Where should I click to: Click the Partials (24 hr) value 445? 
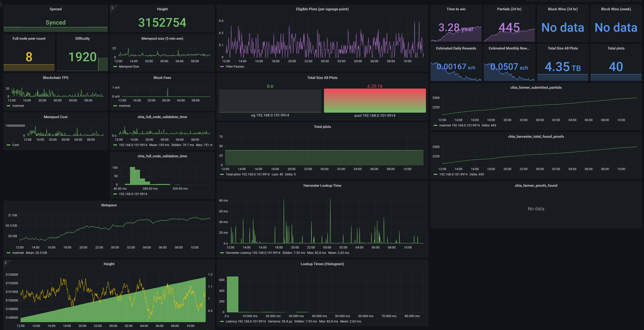coord(509,28)
